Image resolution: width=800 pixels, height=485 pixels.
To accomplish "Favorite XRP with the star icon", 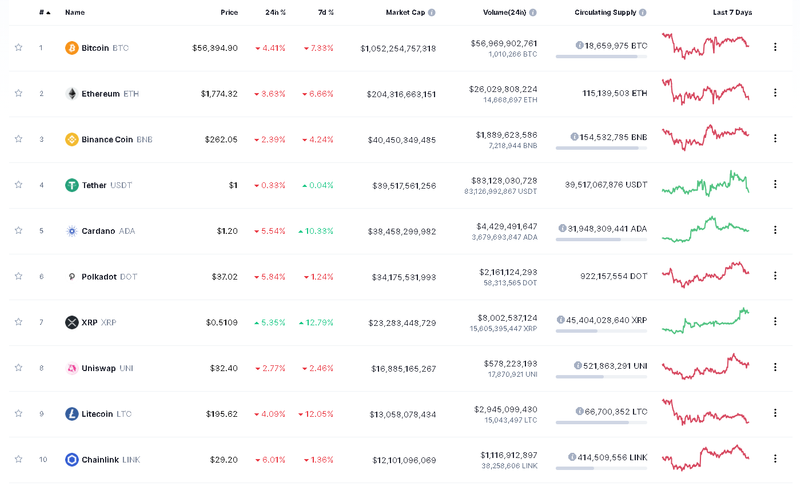I will pyautogui.click(x=18, y=322).
